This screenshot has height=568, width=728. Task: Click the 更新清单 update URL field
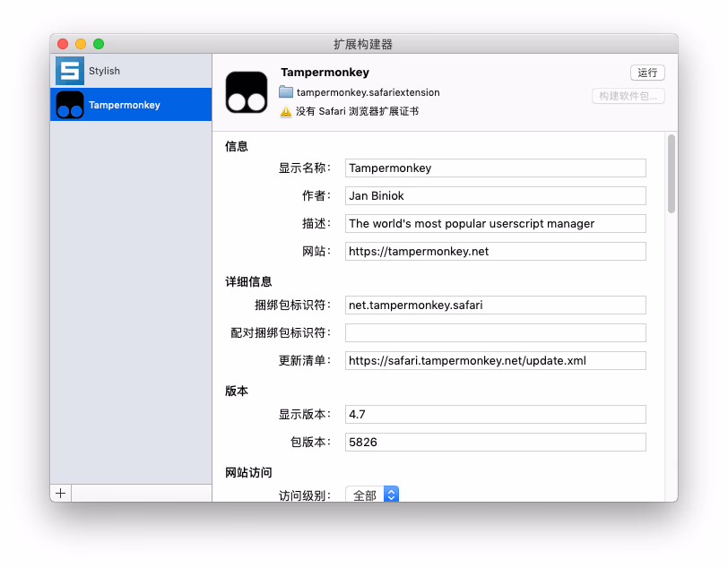495,360
